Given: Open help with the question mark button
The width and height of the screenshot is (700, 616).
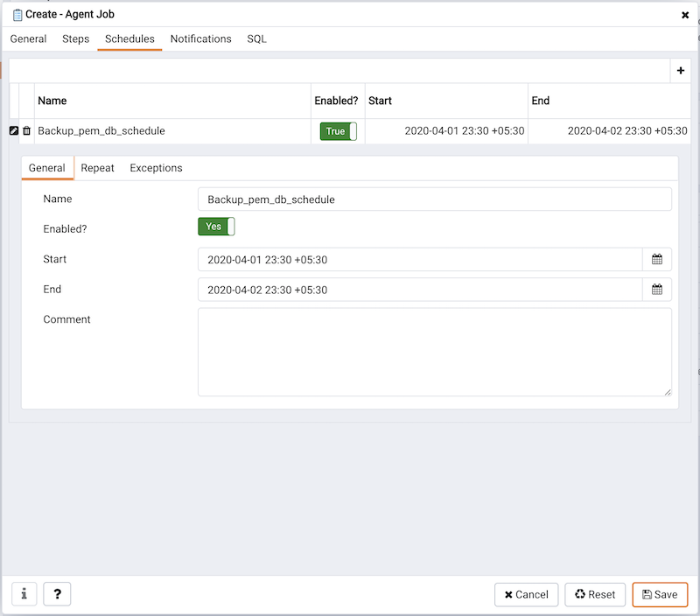Looking at the screenshot, I should [x=57, y=594].
